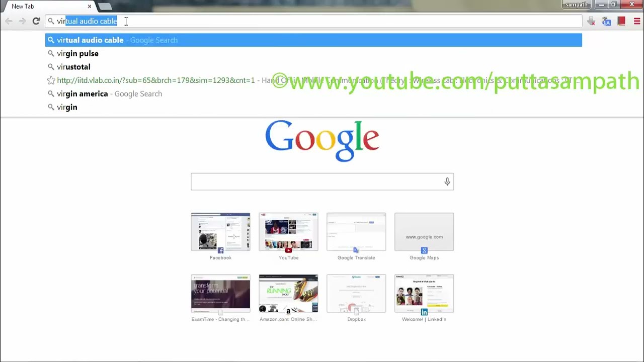Reload the page with refresh icon
This screenshot has height=362, width=644.
[x=36, y=21]
